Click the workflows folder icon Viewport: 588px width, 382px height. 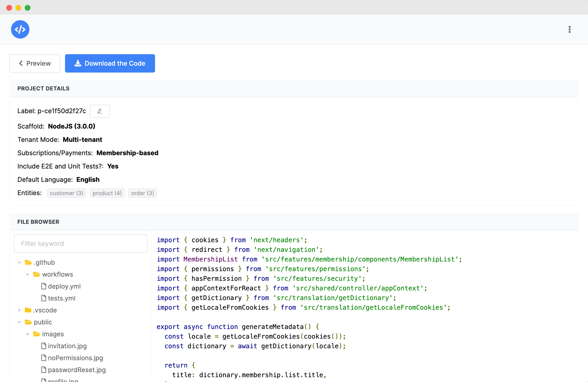(x=37, y=274)
